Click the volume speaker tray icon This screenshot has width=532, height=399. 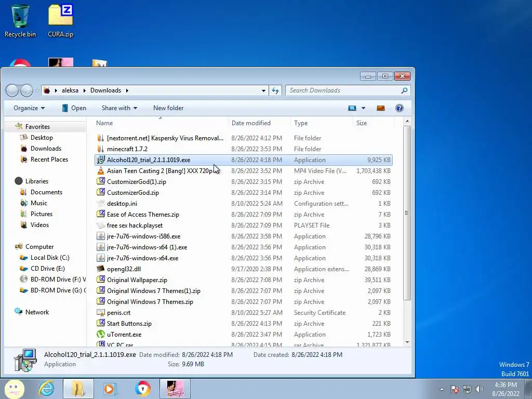(x=480, y=389)
